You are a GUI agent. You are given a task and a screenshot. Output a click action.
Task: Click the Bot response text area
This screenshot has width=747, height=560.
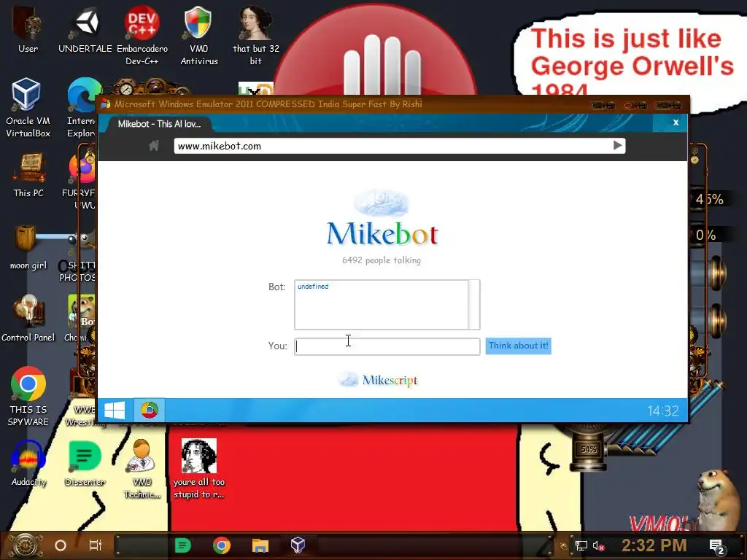[381, 304]
